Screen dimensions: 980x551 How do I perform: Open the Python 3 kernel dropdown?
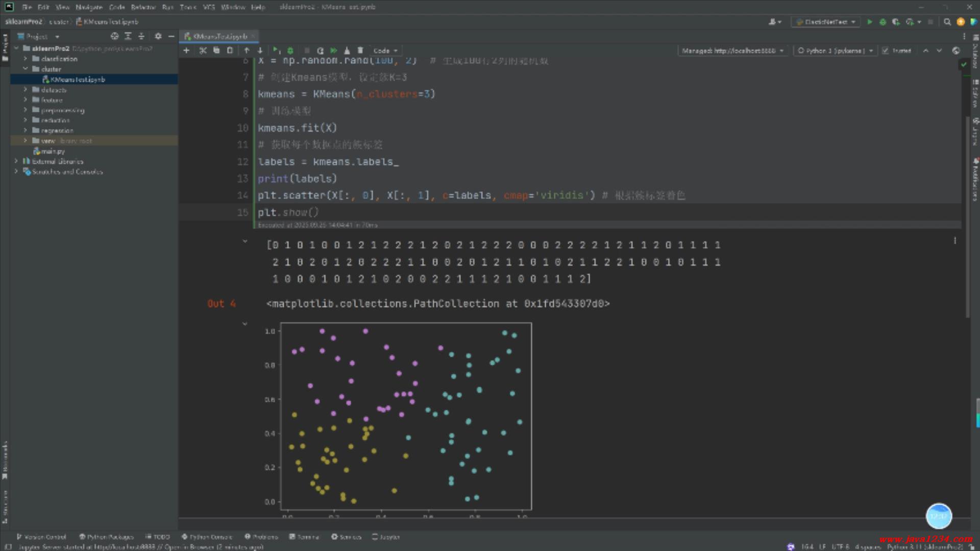pyautogui.click(x=836, y=51)
